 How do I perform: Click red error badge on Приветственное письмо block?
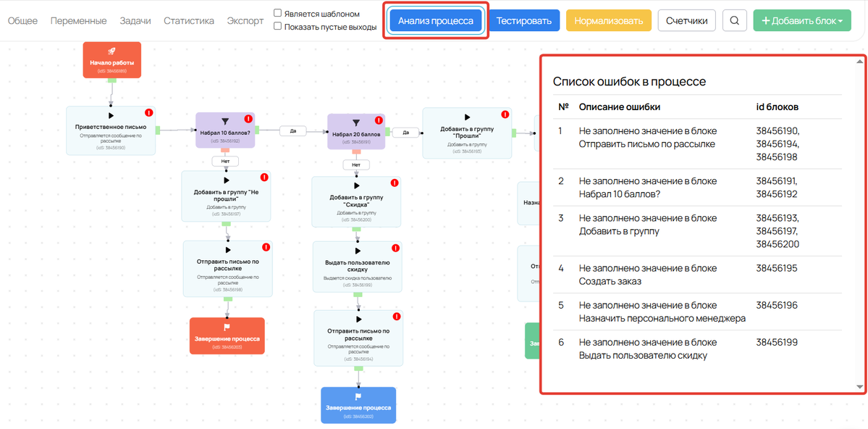pyautogui.click(x=149, y=113)
